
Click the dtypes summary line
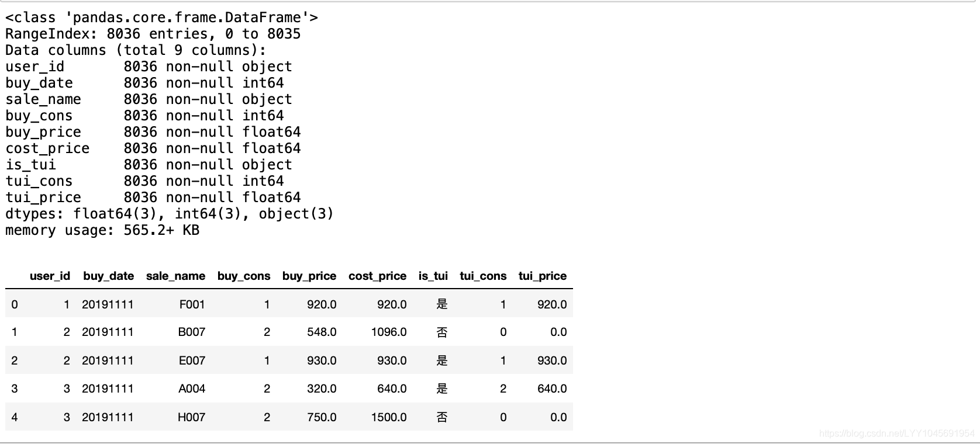[x=170, y=214]
